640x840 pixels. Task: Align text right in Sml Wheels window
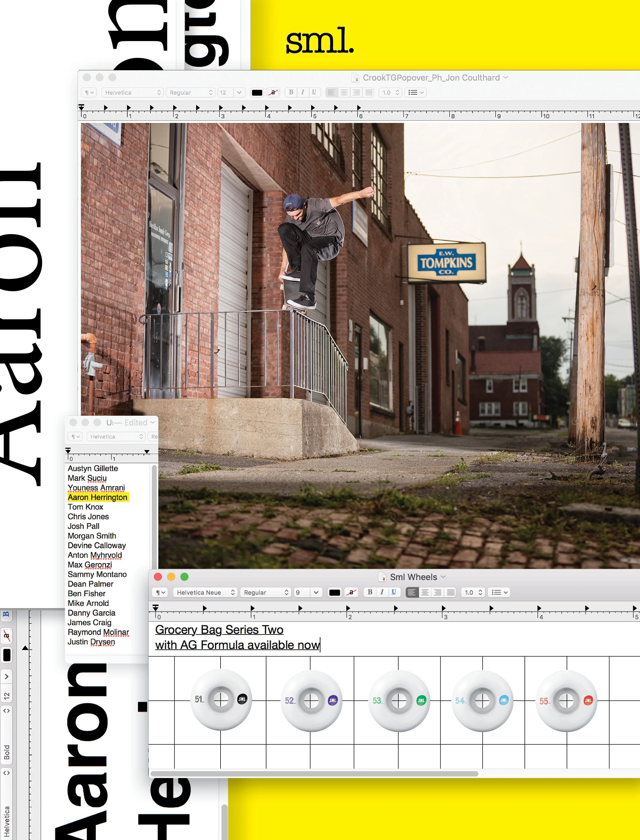pos(438,592)
